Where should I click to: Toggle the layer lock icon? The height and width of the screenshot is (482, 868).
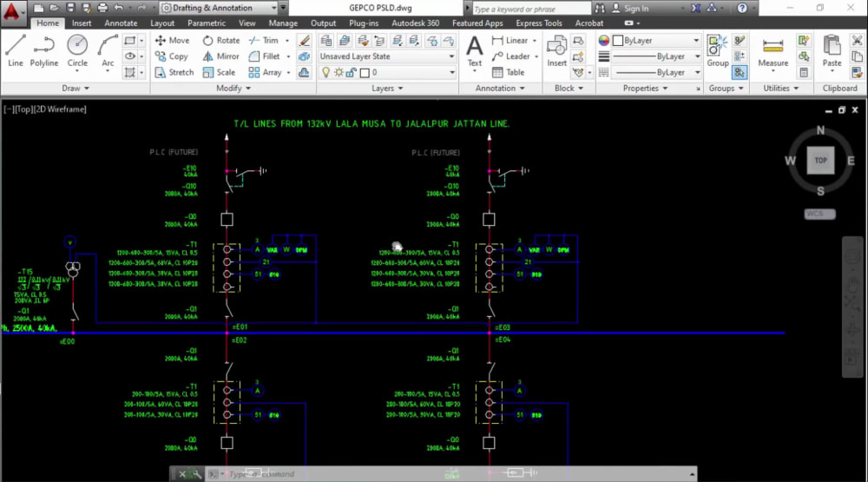click(351, 73)
